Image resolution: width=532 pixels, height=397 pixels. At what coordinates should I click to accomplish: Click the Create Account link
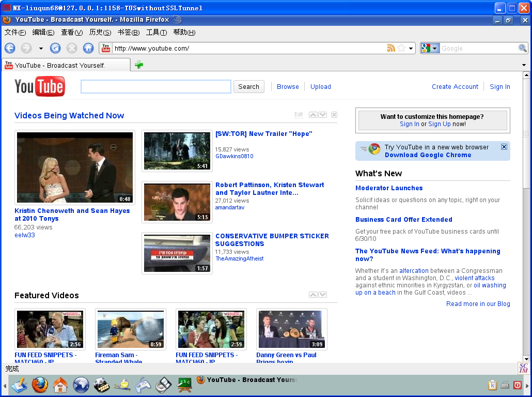coord(455,87)
